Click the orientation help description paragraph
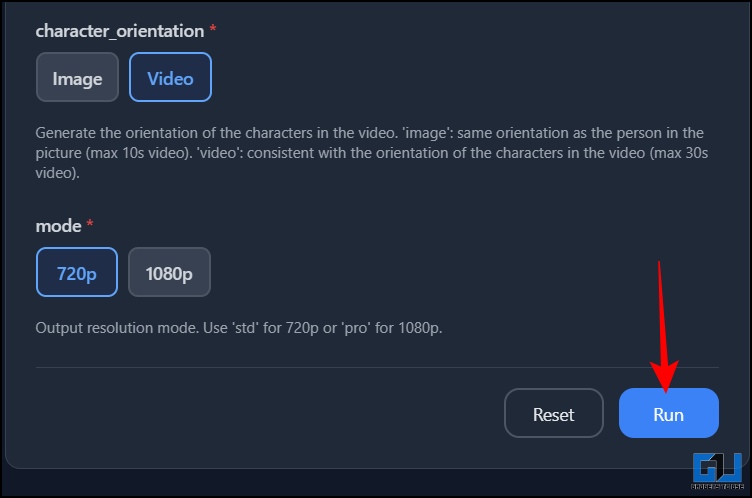The height and width of the screenshot is (498, 752). pyautogui.click(x=370, y=152)
